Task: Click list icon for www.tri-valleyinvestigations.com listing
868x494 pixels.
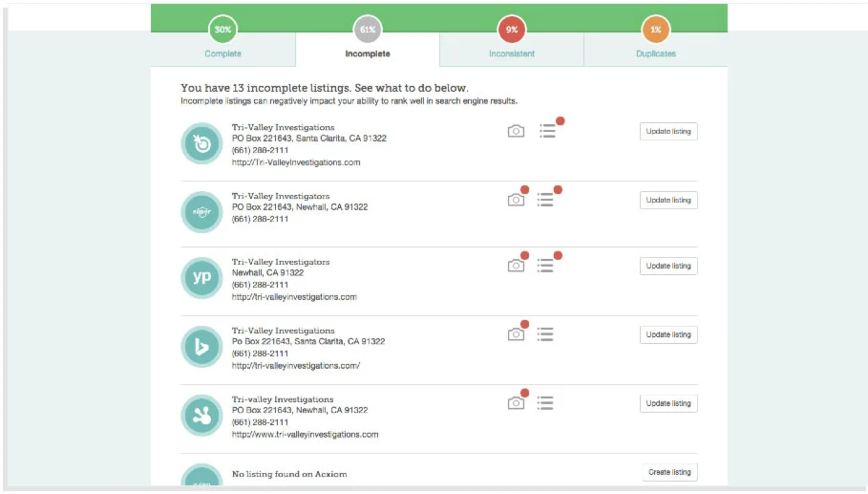Action: (545, 403)
